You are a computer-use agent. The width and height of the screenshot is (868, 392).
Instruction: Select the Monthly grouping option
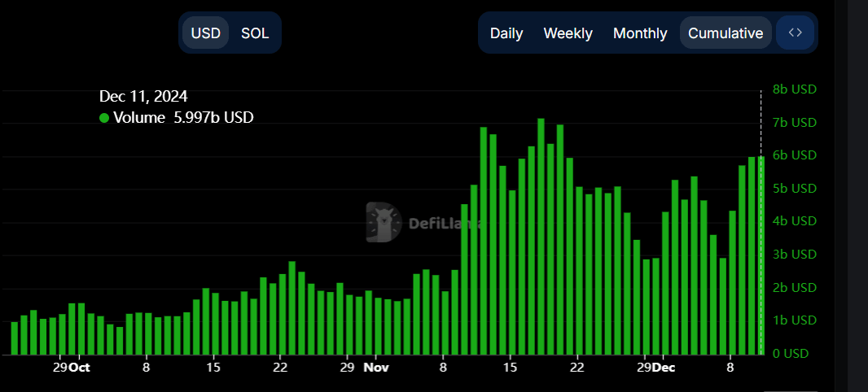point(640,33)
